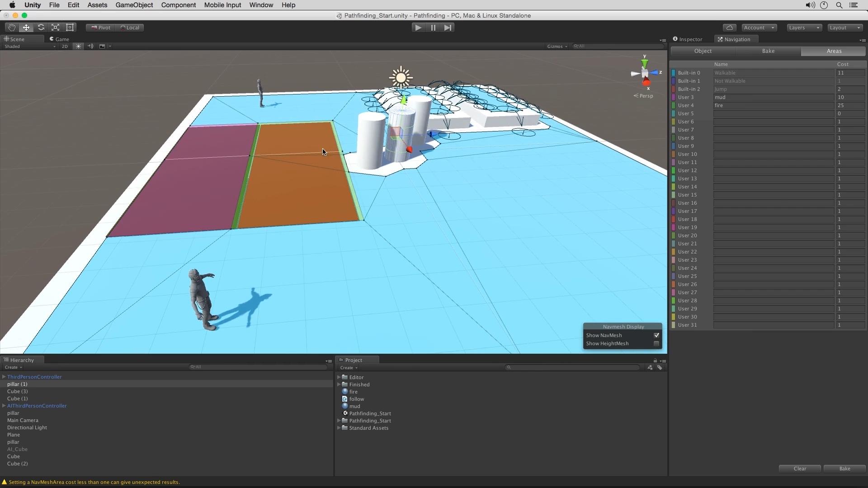The width and height of the screenshot is (868, 488).
Task: Switch to the Inspector panel tab
Action: [692, 39]
